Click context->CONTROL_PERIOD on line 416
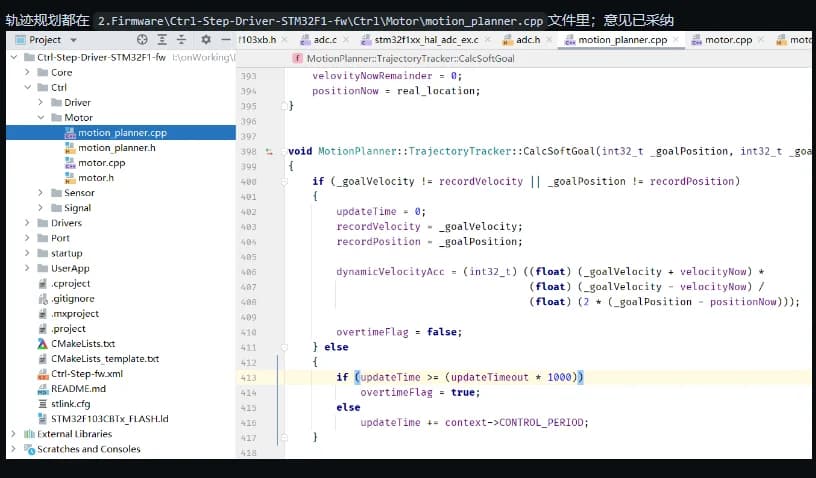816x478 pixels. pos(516,423)
